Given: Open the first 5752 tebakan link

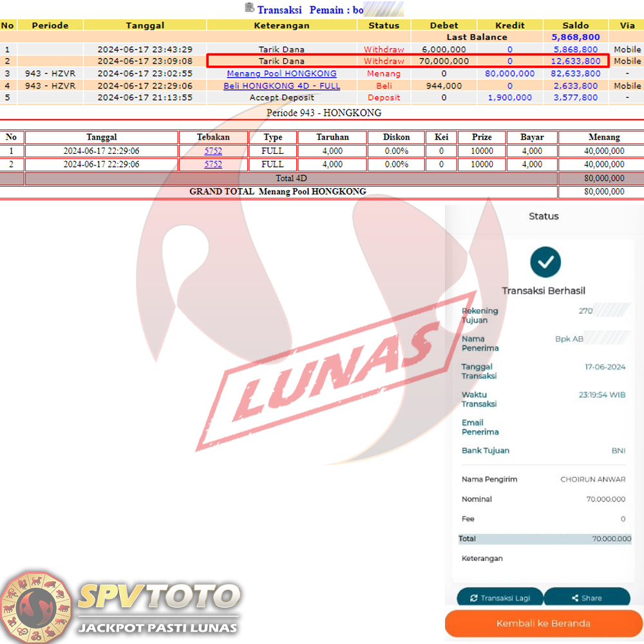Looking at the screenshot, I should tap(213, 151).
